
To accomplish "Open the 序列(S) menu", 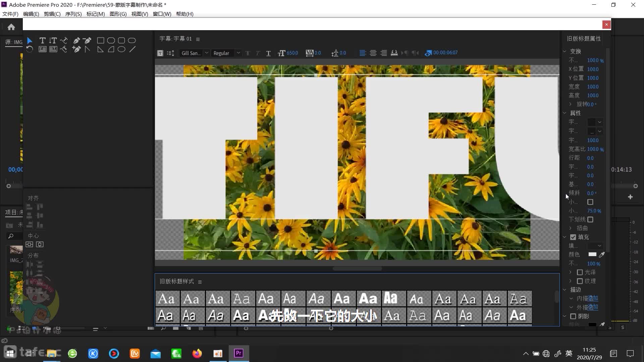I will pos(73,14).
